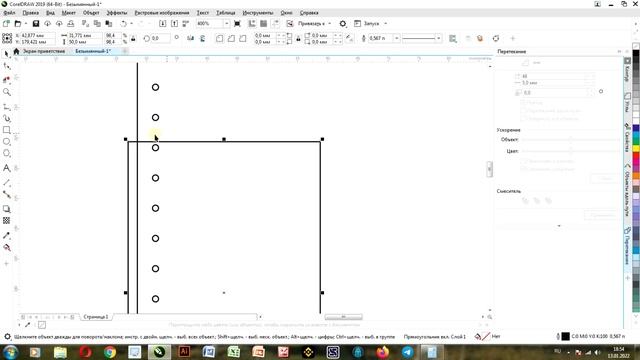Image resolution: width=640 pixels, height=360 pixels.
Task: Click the Wrap Text icon in property bar
Action: (453, 38)
